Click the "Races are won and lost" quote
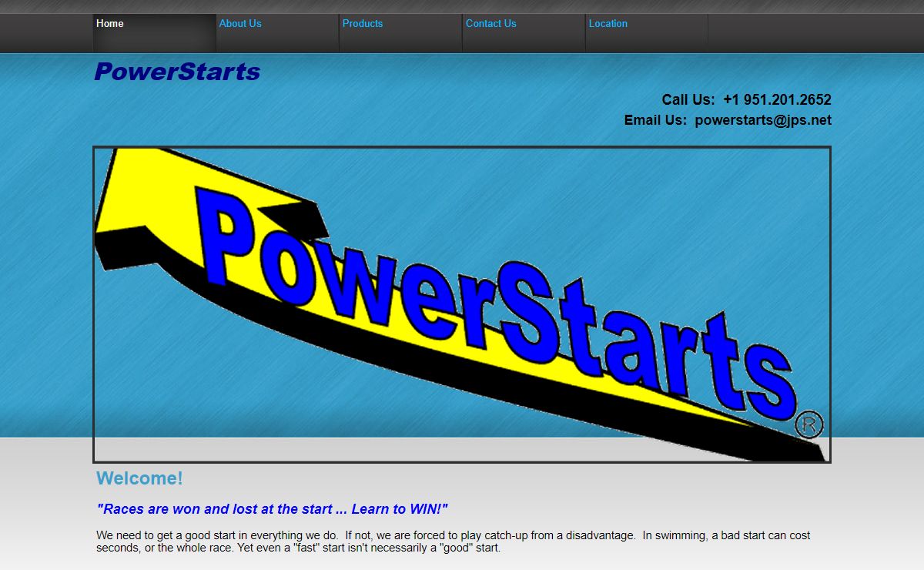Image resolution: width=924 pixels, height=570 pixels. (272, 509)
